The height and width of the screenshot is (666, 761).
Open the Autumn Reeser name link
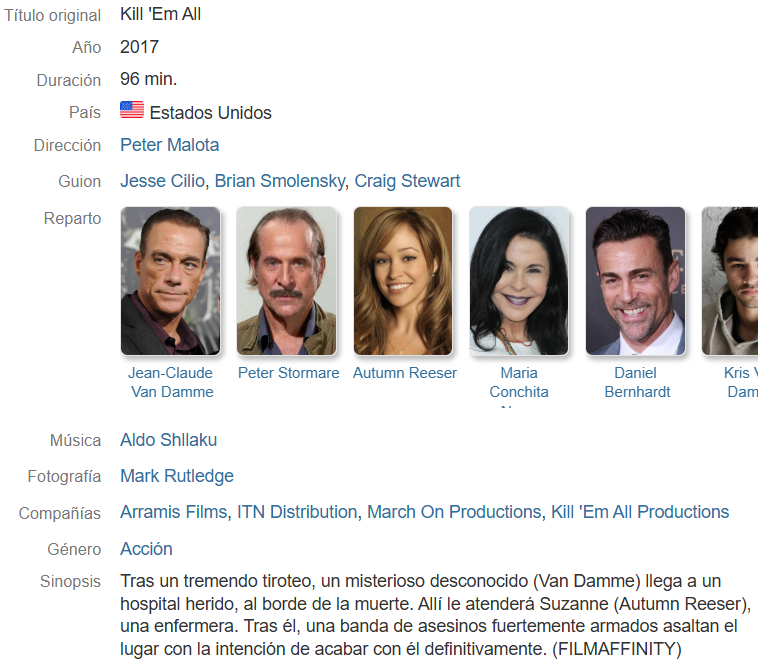tap(405, 373)
